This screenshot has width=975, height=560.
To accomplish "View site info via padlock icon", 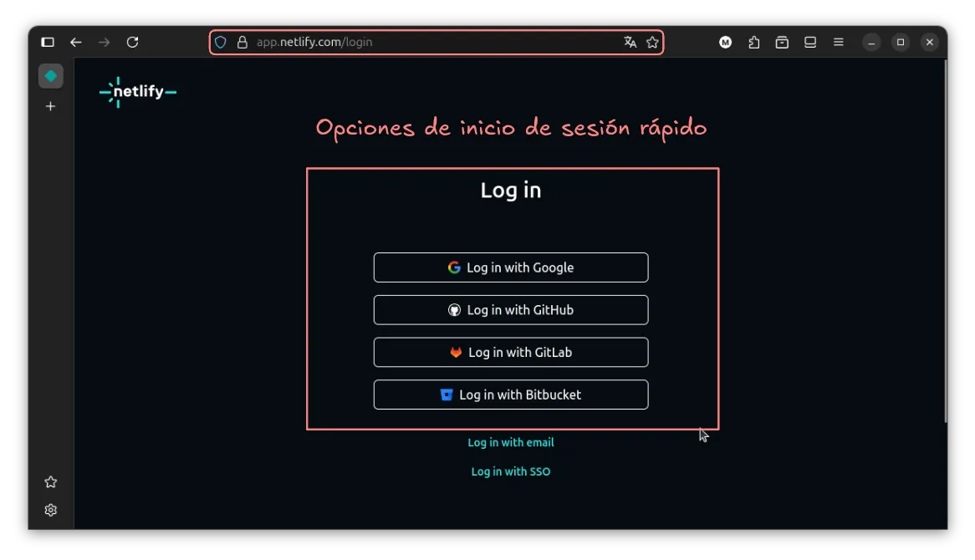I will click(x=242, y=42).
